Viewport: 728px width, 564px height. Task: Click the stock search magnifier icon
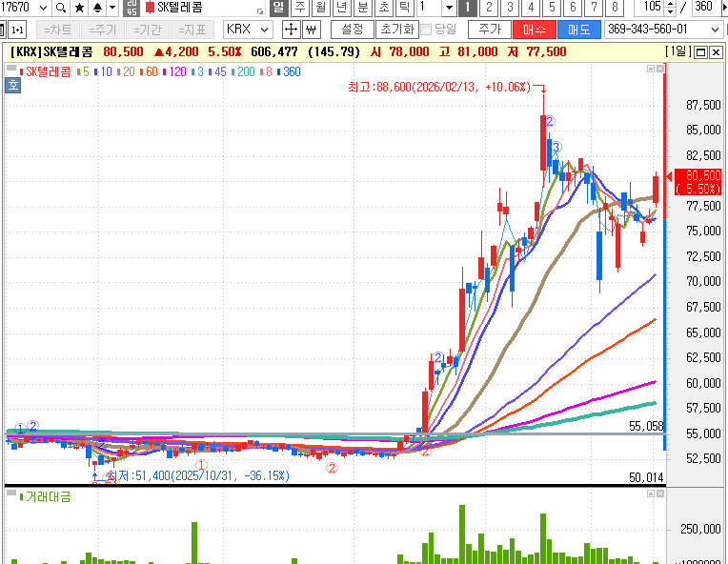(x=60, y=8)
